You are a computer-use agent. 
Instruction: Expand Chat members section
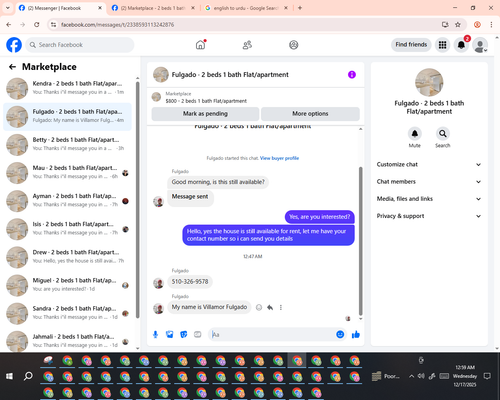pyautogui.click(x=429, y=182)
